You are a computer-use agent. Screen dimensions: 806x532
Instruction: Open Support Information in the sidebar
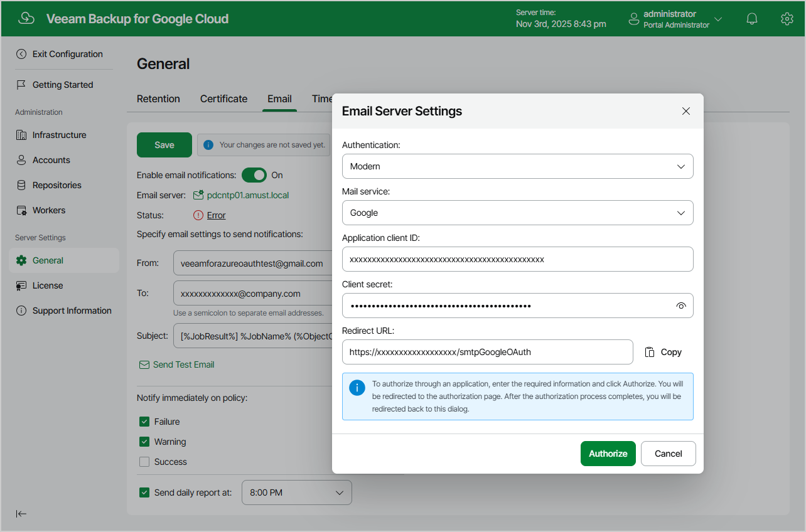[64, 311]
